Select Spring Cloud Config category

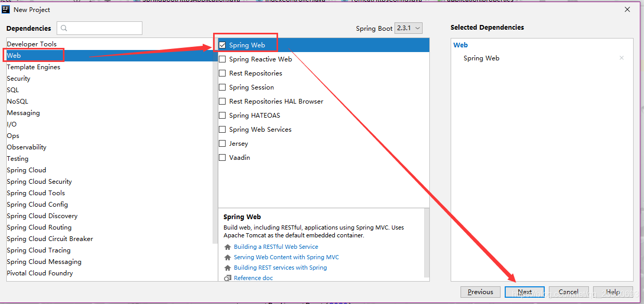click(x=109, y=205)
